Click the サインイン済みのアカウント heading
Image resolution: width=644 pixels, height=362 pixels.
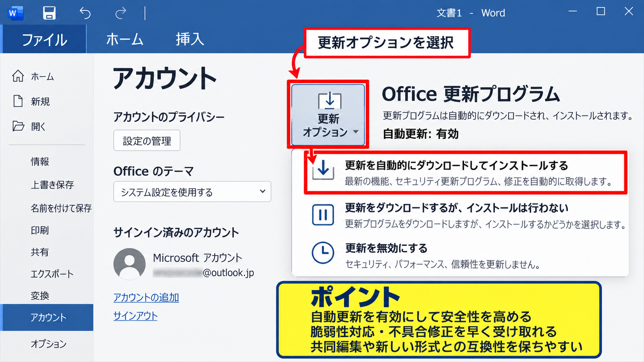point(176,232)
